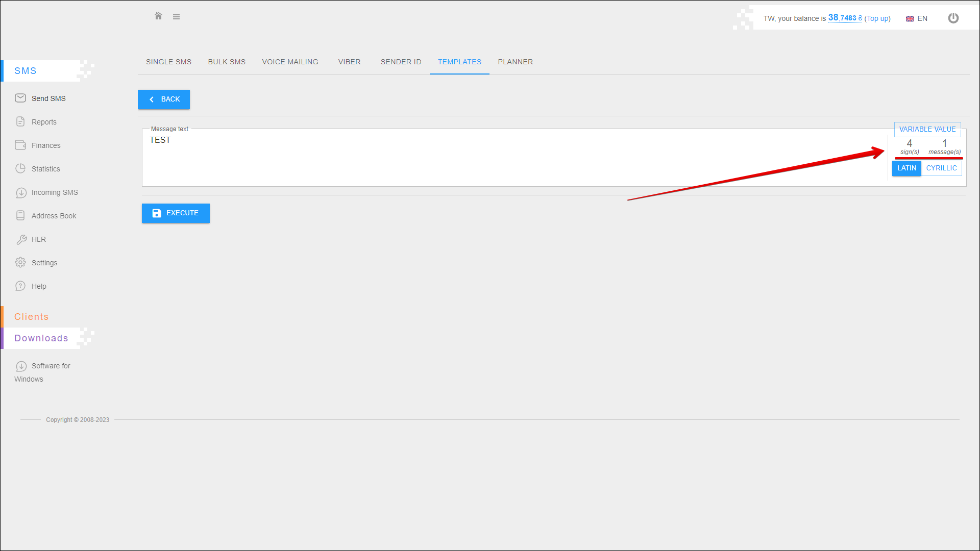The width and height of the screenshot is (980, 551).
Task: Open Settings gear icon in sidebar
Action: (x=20, y=262)
